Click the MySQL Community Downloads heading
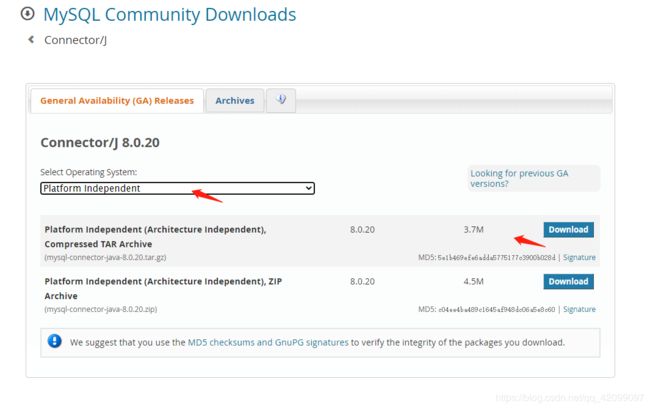Viewport: 650px width, 409px height. (170, 15)
